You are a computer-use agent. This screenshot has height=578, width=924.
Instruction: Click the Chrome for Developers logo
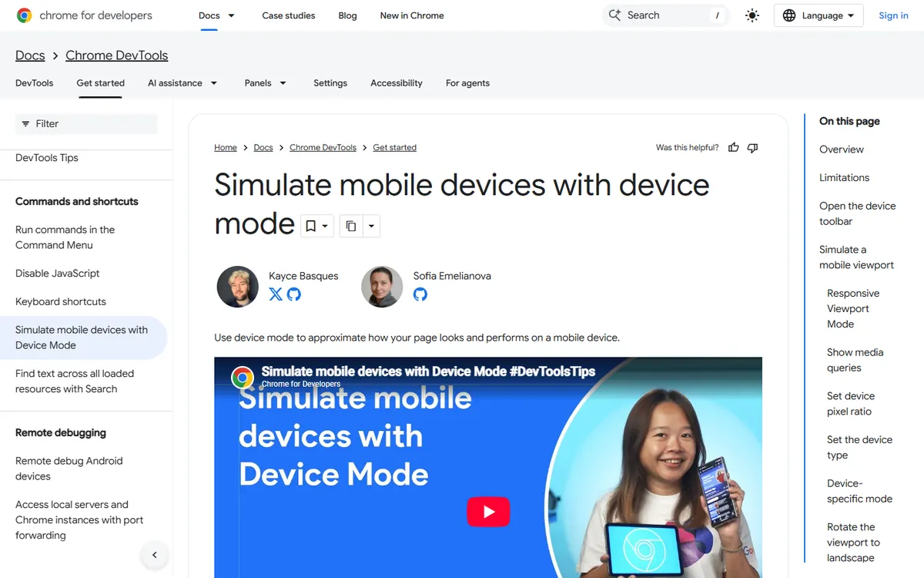pos(85,15)
